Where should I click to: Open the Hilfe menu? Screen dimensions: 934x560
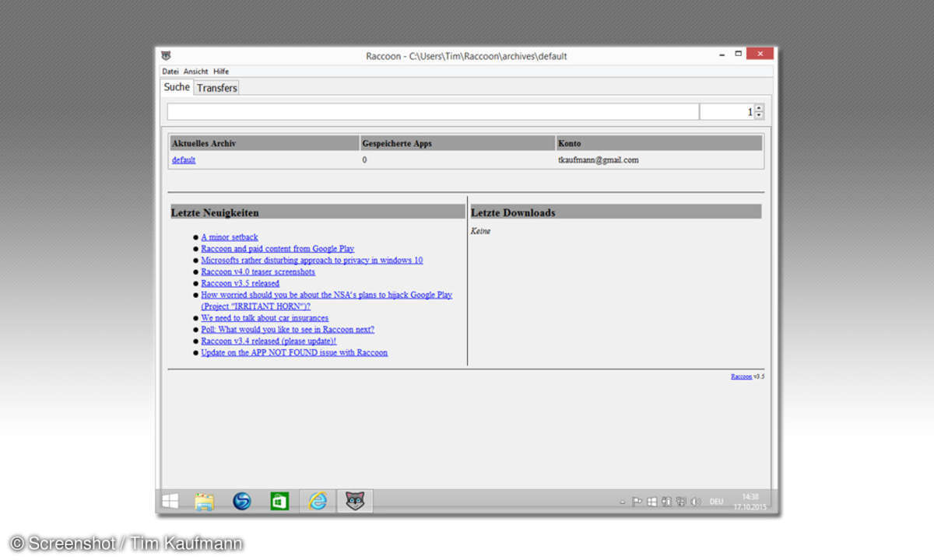(221, 71)
